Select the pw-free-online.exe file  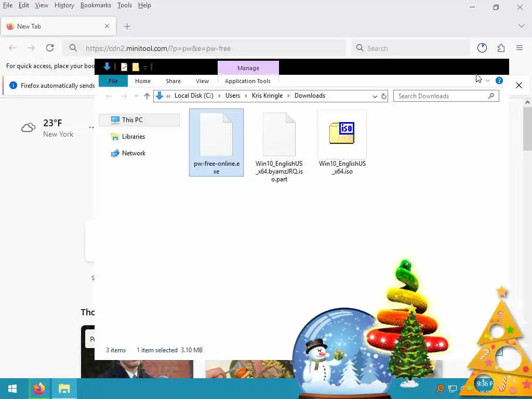click(216, 142)
